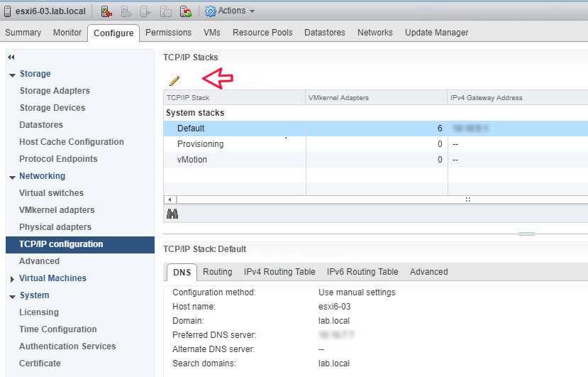The height and width of the screenshot is (377, 588).
Task: Select the vMotion stack row
Action: coord(192,160)
